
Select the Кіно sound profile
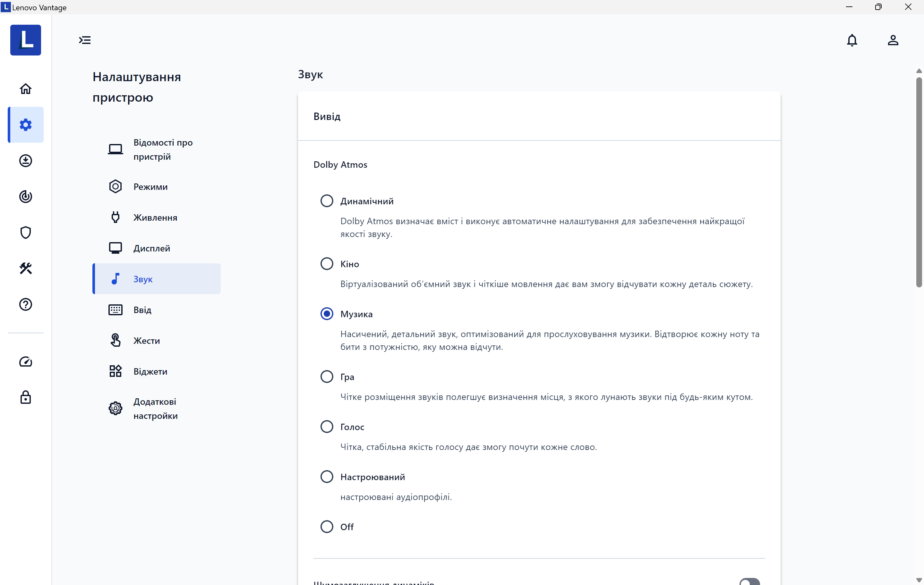(x=327, y=264)
